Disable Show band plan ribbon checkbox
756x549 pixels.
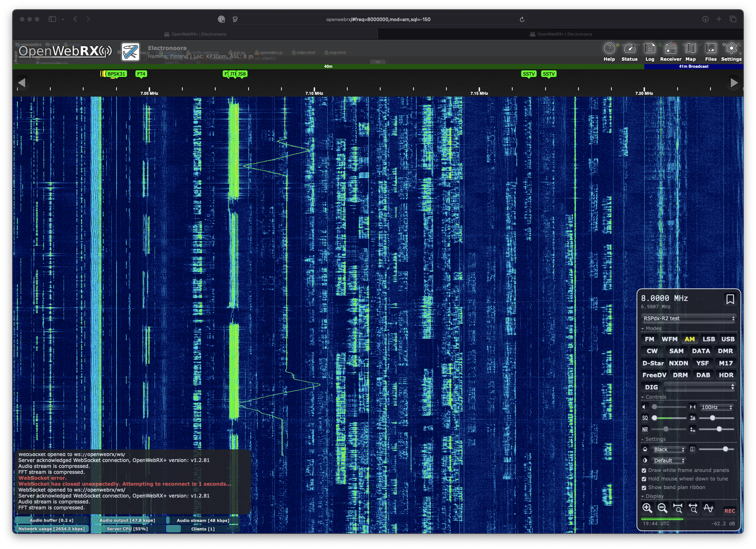coord(644,488)
